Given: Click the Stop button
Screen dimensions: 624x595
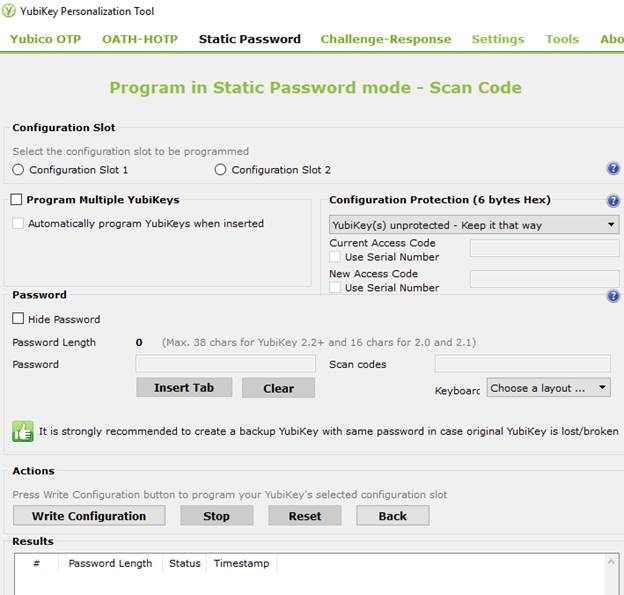Looking at the screenshot, I should tap(216, 516).
